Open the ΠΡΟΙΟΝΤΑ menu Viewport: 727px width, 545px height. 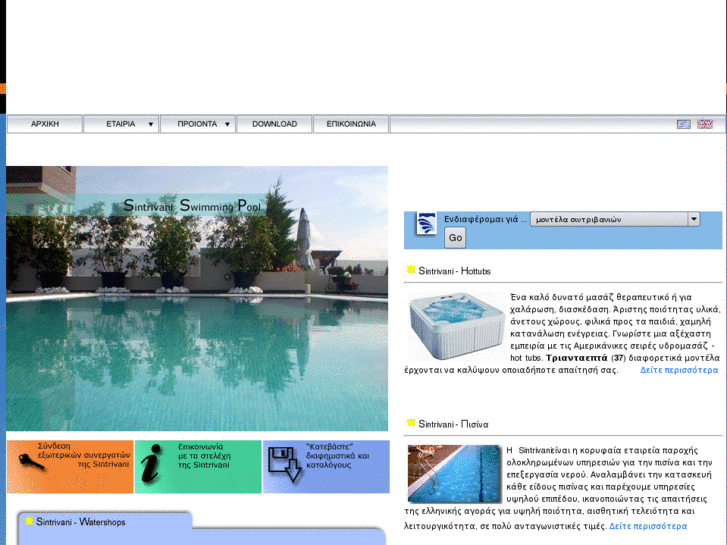(198, 124)
